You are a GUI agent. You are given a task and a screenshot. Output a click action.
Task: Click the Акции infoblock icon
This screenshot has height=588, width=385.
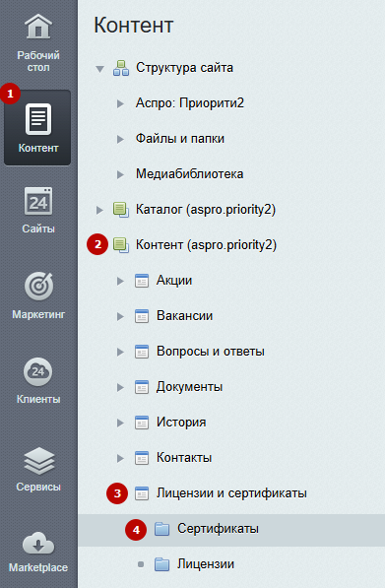pyautogui.click(x=142, y=281)
